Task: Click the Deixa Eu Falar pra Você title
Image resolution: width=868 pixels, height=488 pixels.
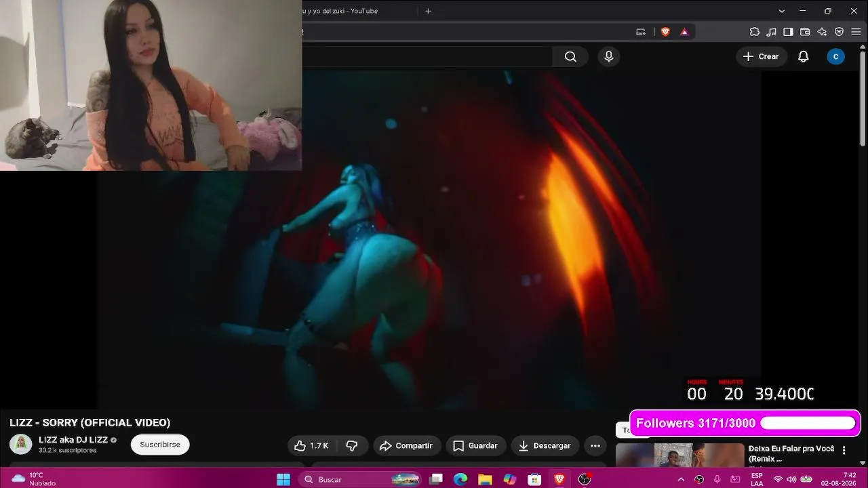Action: (791, 453)
